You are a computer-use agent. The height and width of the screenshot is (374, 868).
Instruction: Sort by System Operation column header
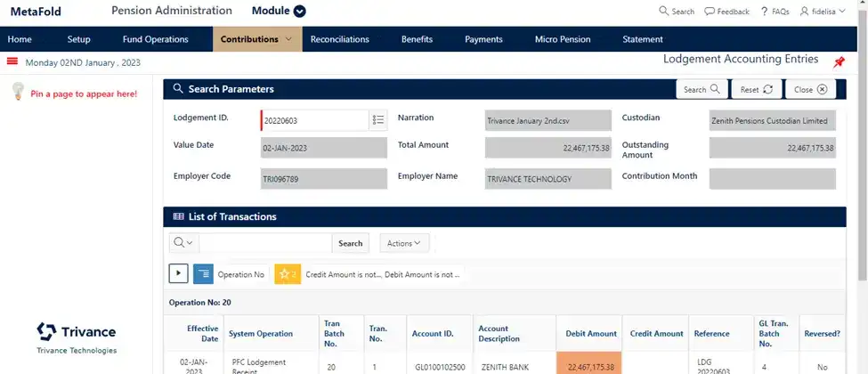click(x=261, y=334)
